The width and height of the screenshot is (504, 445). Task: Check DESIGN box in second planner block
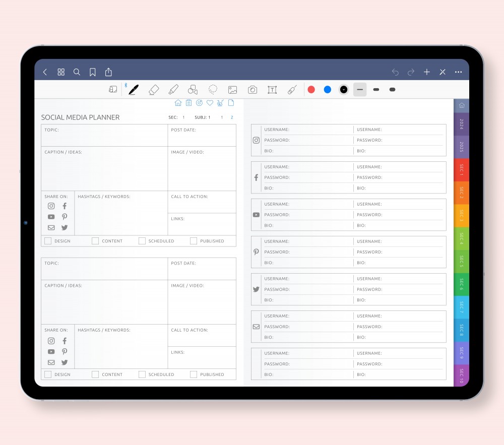pyautogui.click(x=48, y=374)
